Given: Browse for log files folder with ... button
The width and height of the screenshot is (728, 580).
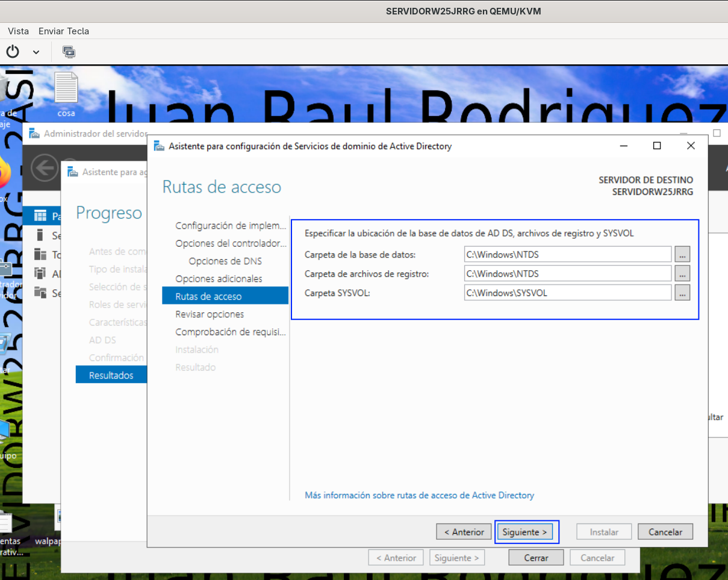Looking at the screenshot, I should 682,274.
